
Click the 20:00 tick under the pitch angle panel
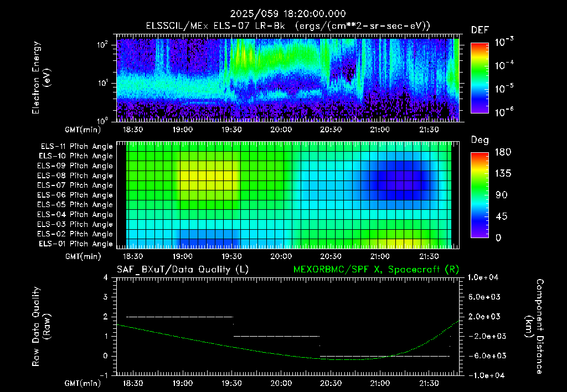click(x=281, y=256)
